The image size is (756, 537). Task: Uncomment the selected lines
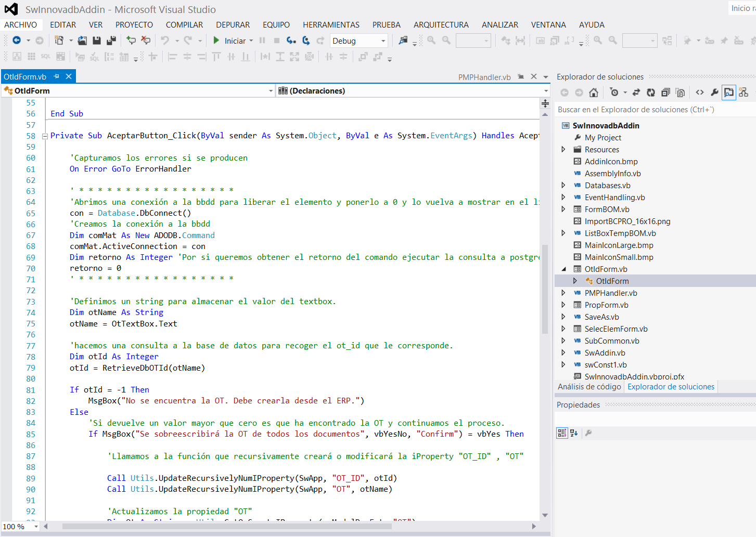pos(146,41)
